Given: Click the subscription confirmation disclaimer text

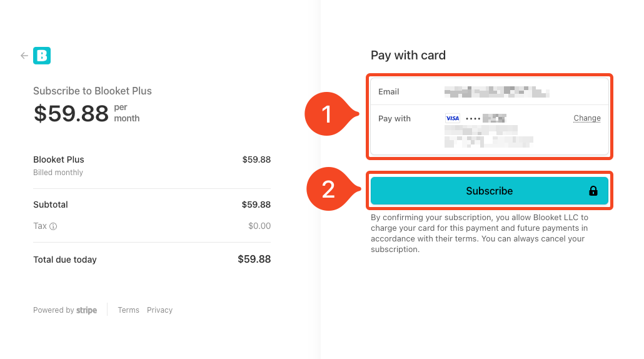Looking at the screenshot, I should pyautogui.click(x=480, y=233).
